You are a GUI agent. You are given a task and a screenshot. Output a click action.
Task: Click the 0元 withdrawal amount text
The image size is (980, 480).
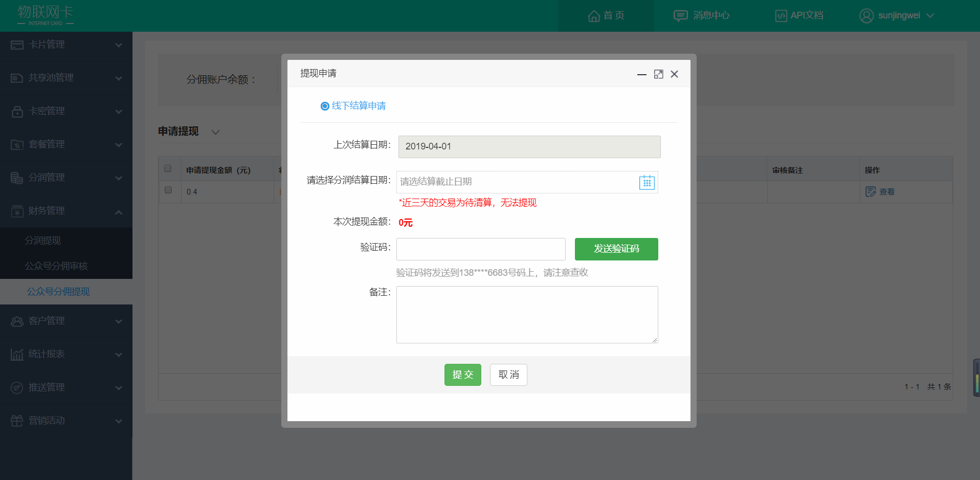[406, 223]
